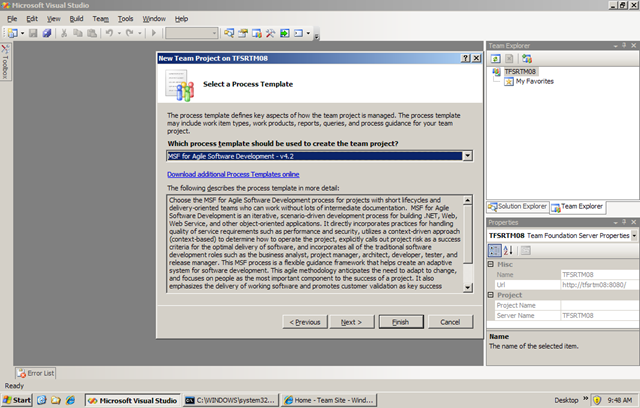The width and height of the screenshot is (640, 408).
Task: Switch to the Solution Explorer tab
Action: point(518,206)
